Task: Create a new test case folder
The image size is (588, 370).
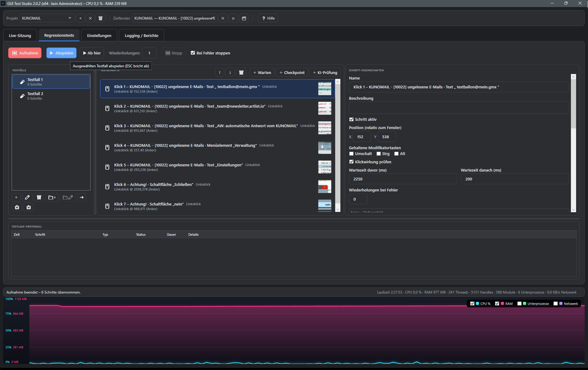Action: (x=52, y=197)
